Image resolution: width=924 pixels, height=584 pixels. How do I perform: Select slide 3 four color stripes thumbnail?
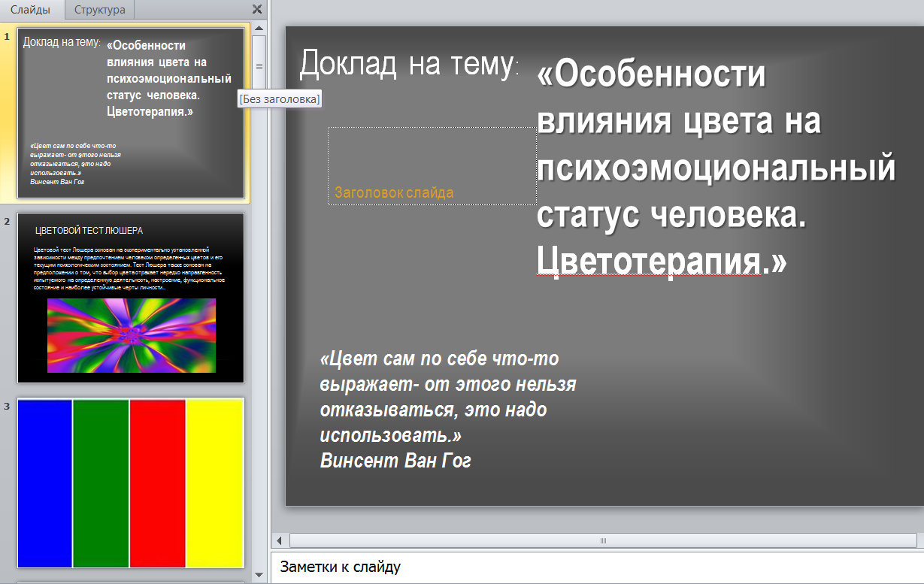point(131,483)
